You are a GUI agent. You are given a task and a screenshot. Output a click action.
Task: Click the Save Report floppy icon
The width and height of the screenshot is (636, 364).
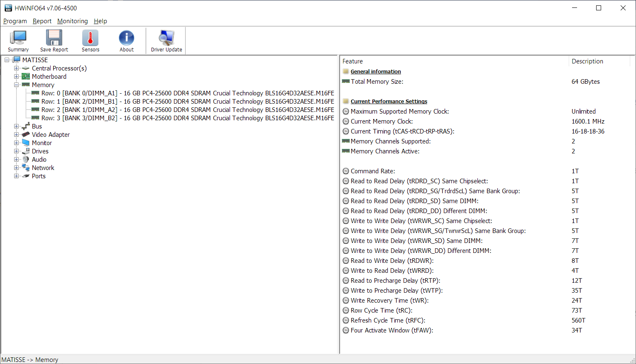[54, 41]
